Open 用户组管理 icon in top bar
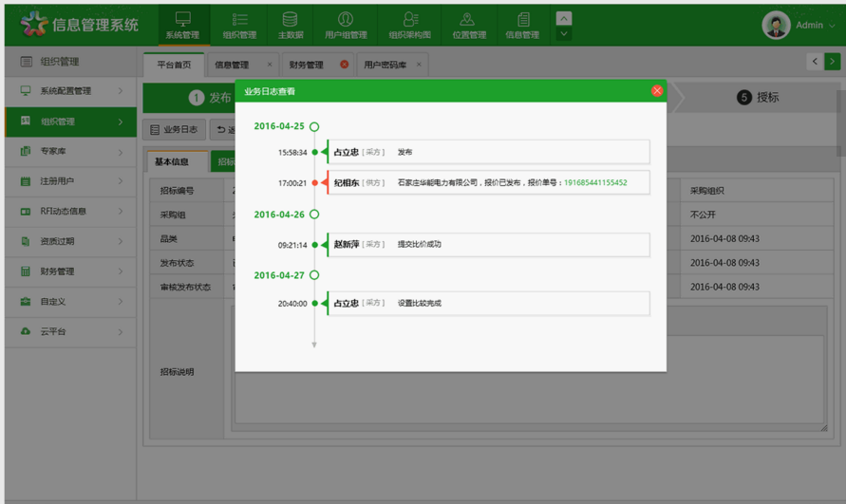Screen dimensions: 846x504 (346, 19)
